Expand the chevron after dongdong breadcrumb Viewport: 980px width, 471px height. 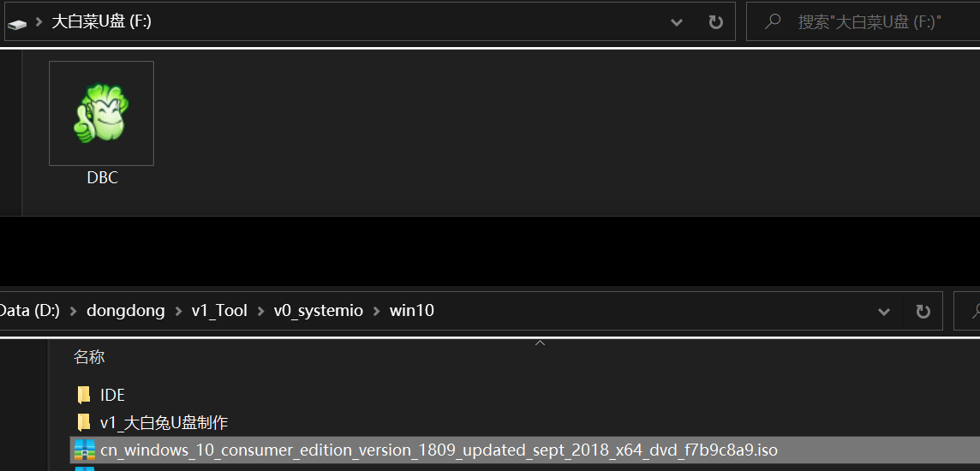click(x=178, y=311)
